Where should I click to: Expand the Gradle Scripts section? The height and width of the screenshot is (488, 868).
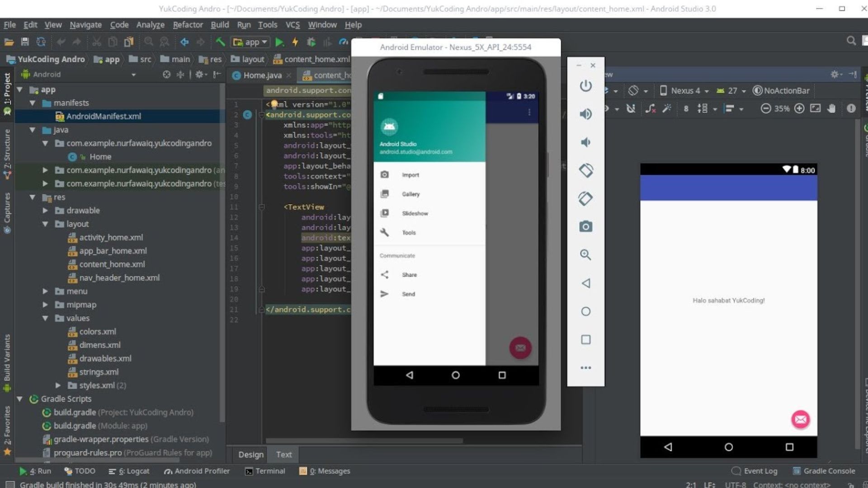pyautogui.click(x=20, y=398)
